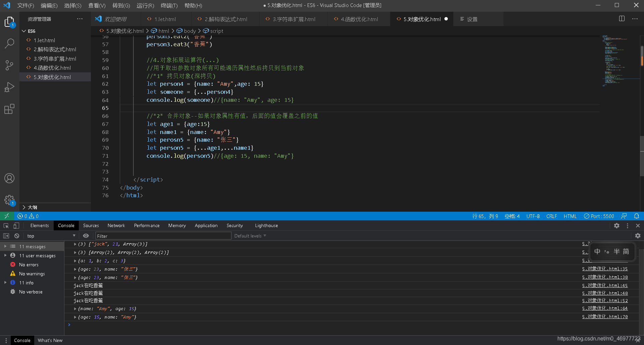Focus the console Filter input field
The image size is (644, 345).
pos(163,236)
